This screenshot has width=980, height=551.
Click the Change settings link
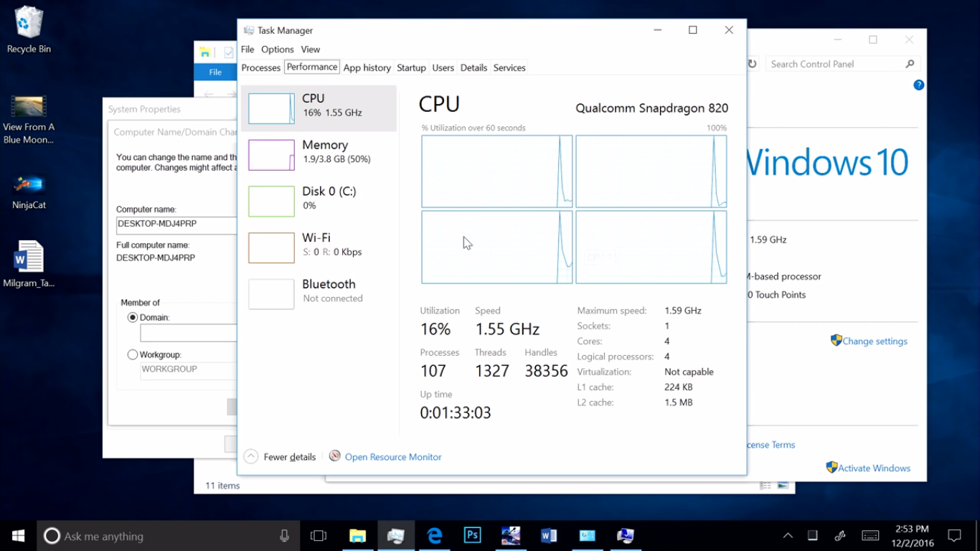[x=874, y=342]
